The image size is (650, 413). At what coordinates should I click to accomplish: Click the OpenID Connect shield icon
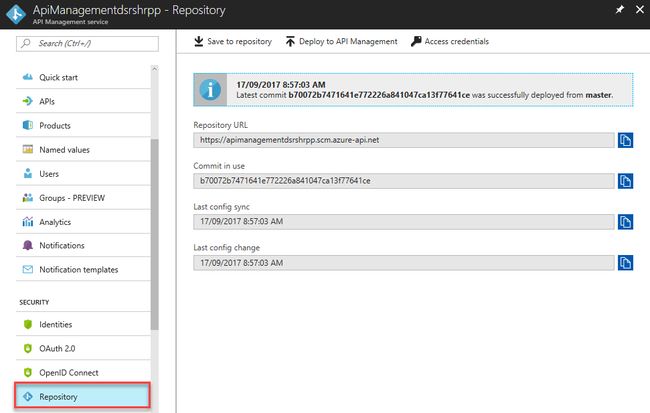(x=28, y=372)
